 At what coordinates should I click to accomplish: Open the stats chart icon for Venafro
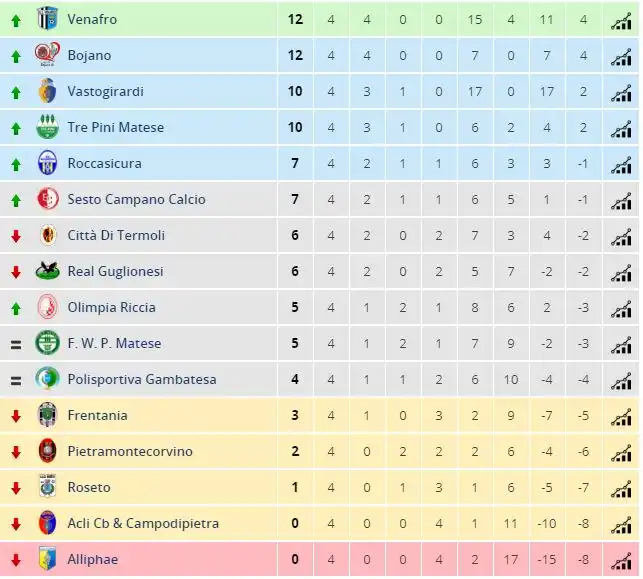621,21
